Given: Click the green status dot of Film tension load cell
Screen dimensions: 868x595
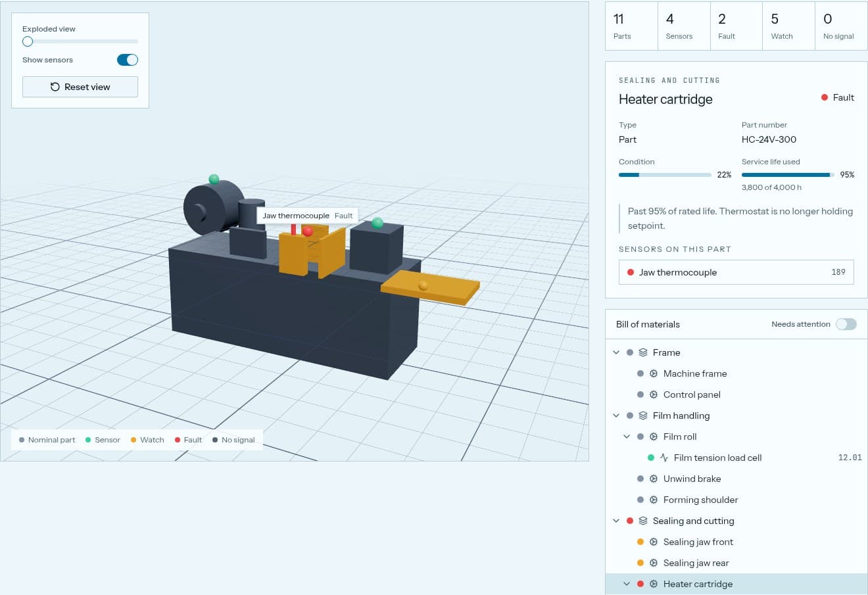Looking at the screenshot, I should [x=651, y=458].
